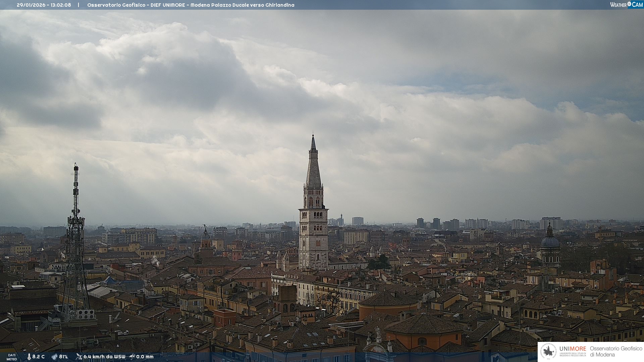The image size is (644, 362).
Task: Click the humidity water drops icon
Action: pos(54,357)
